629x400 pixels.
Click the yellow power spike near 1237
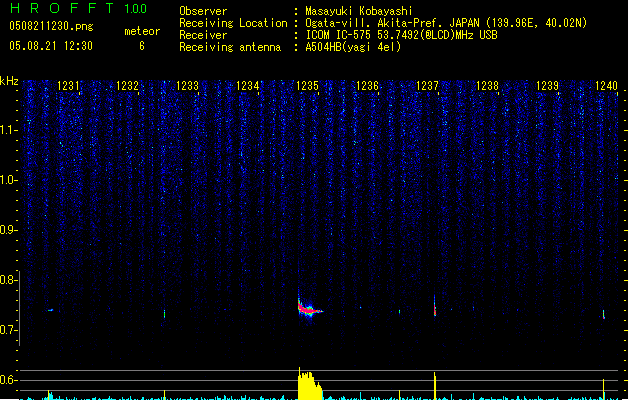(x=435, y=386)
